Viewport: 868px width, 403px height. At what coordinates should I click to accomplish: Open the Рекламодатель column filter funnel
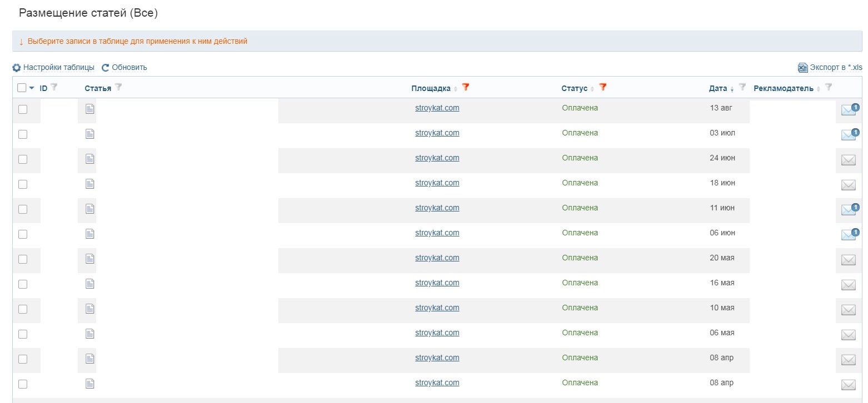(x=829, y=87)
